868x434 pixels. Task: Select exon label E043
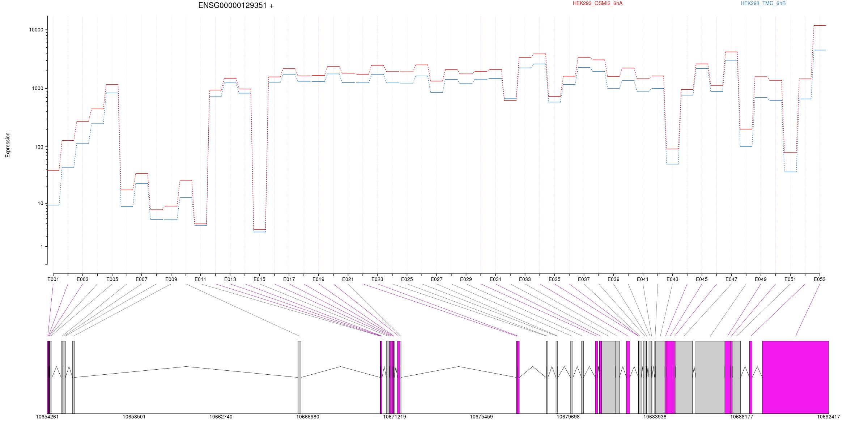[x=672, y=279]
